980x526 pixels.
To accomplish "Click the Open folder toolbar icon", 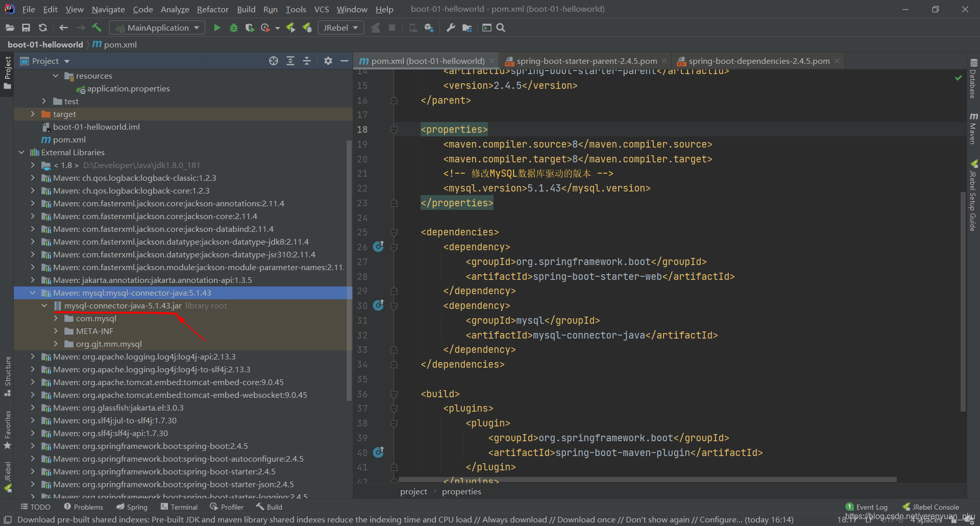I will [10, 28].
